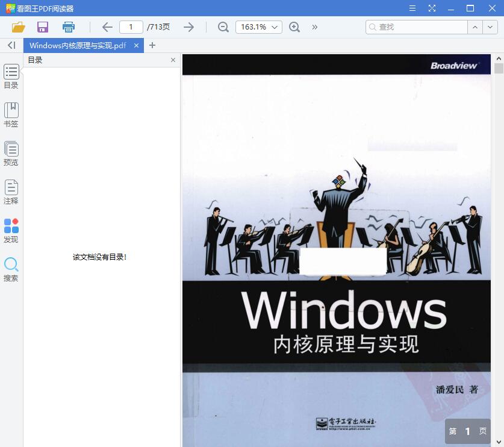
Task: Click the vertical scrollbar thumb
Action: coord(499,69)
